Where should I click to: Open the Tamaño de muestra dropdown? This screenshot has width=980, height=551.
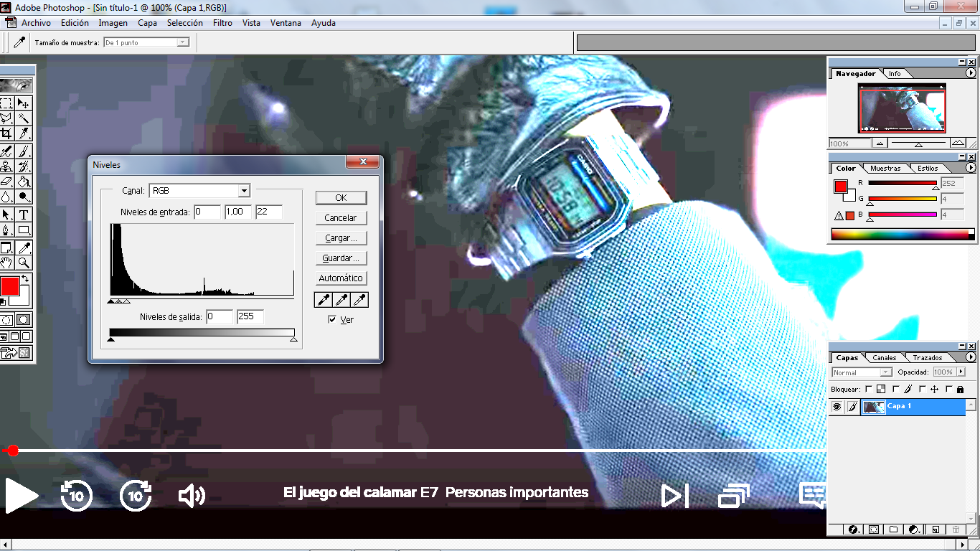(182, 42)
